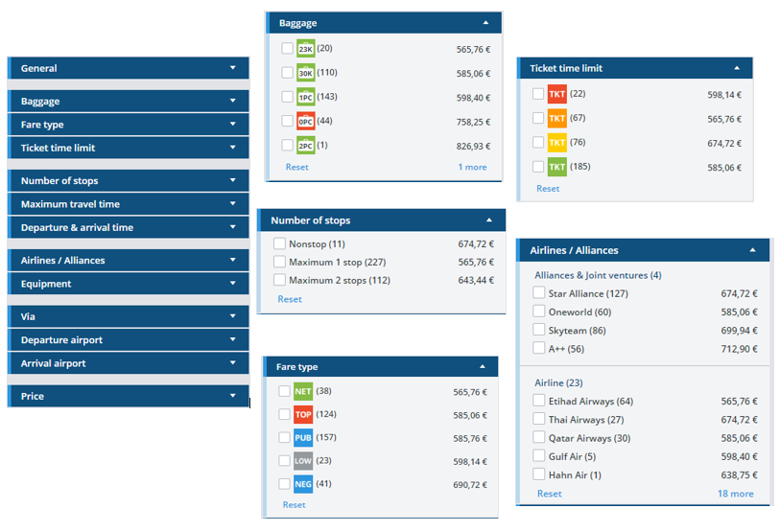Enable the Star Alliance filter checkbox
This screenshot has width=780, height=532.
[539, 293]
